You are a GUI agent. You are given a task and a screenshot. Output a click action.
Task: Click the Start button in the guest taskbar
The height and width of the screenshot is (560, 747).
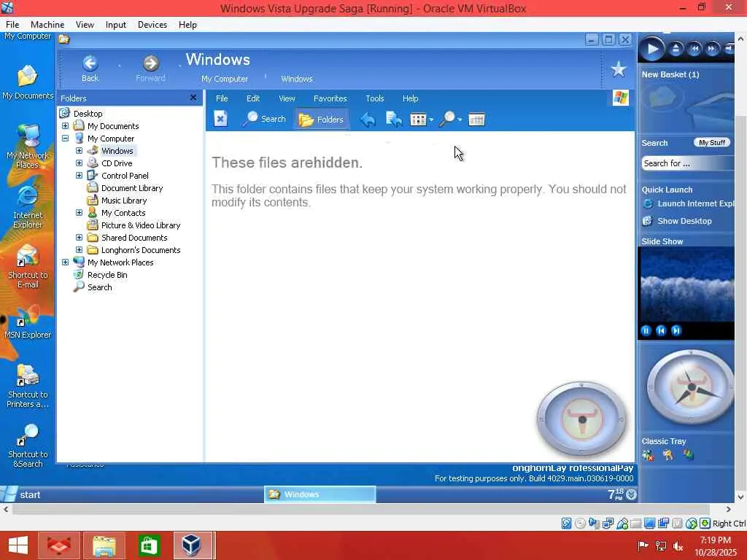coord(22,495)
